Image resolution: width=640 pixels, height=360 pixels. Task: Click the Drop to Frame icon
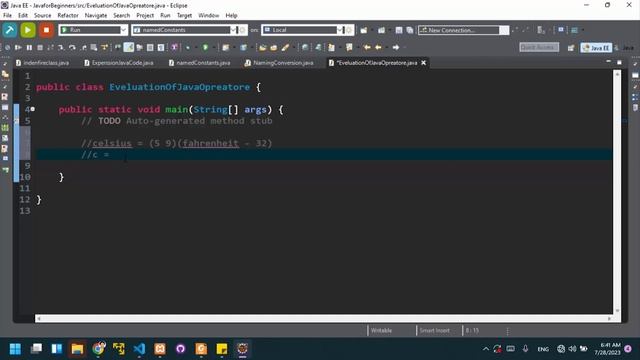94,47
